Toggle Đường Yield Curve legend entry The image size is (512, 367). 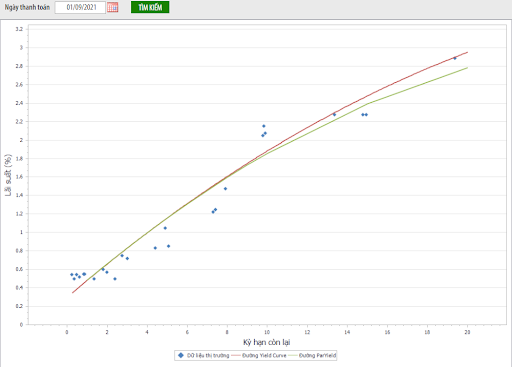pyautogui.click(x=259, y=355)
